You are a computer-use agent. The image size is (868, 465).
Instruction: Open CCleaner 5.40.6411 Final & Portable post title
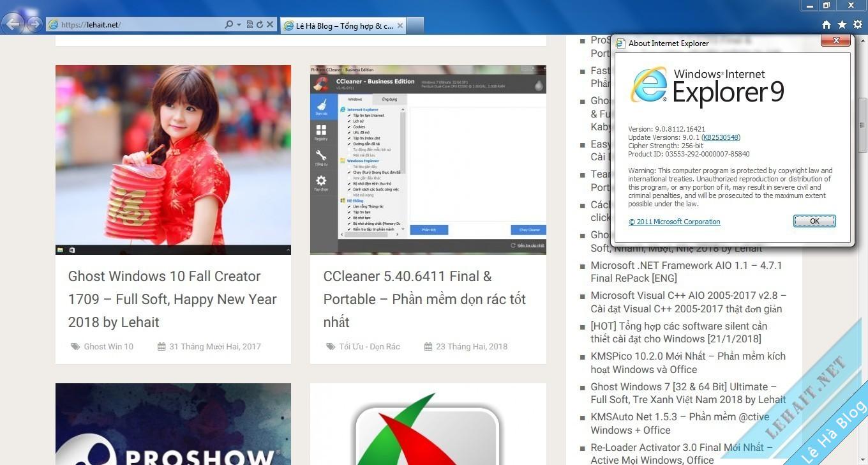(x=424, y=299)
